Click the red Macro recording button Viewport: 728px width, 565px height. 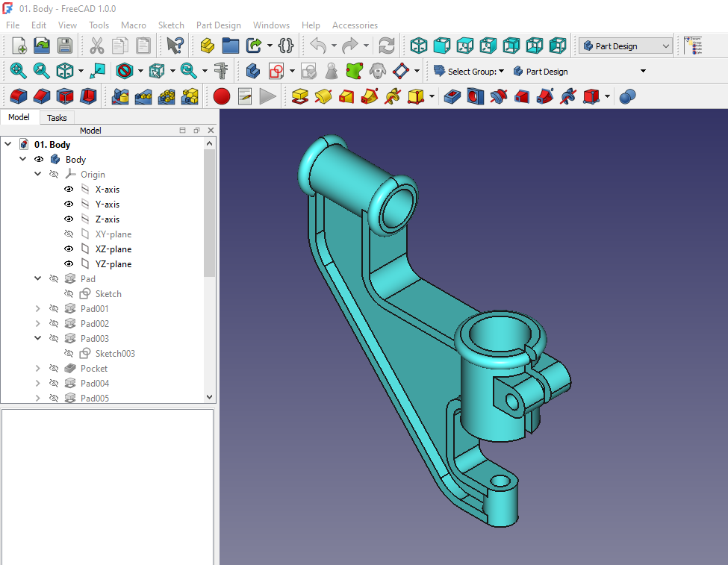[x=221, y=96]
